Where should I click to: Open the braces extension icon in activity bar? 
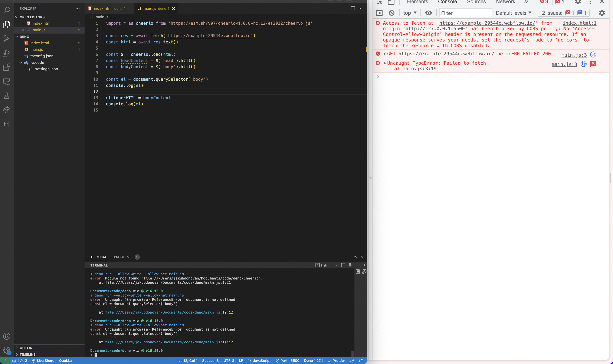pos(7,124)
